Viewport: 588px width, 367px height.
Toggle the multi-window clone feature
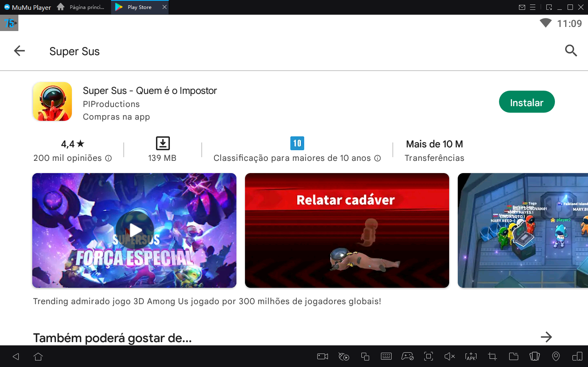[365, 356]
